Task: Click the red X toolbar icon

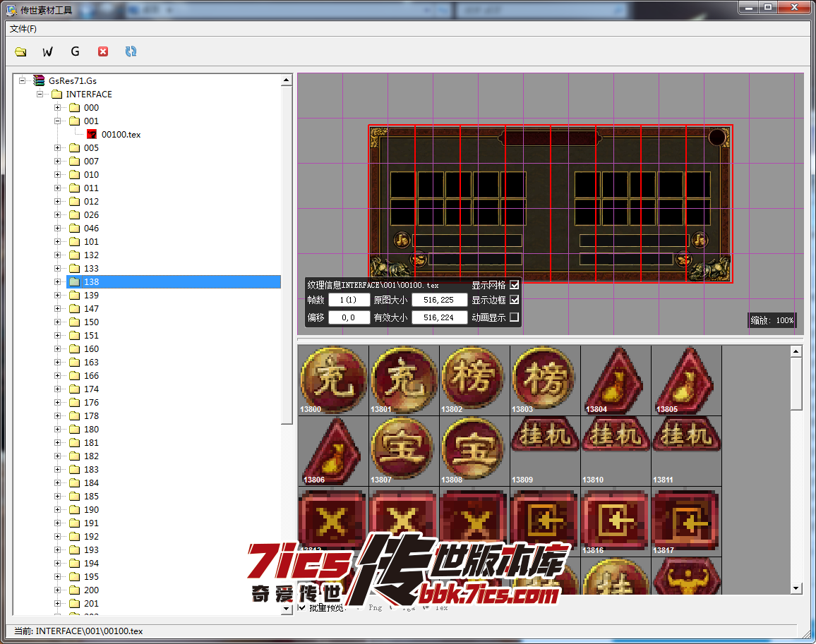Action: tap(103, 51)
